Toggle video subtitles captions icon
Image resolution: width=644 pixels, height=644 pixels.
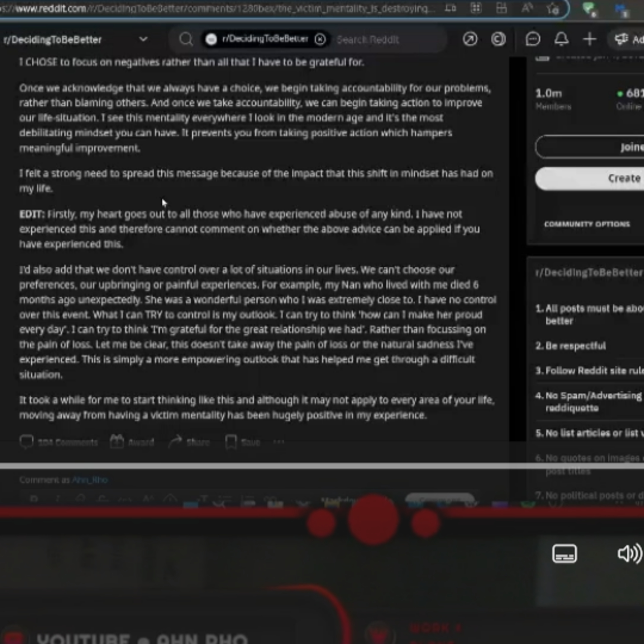(x=564, y=554)
